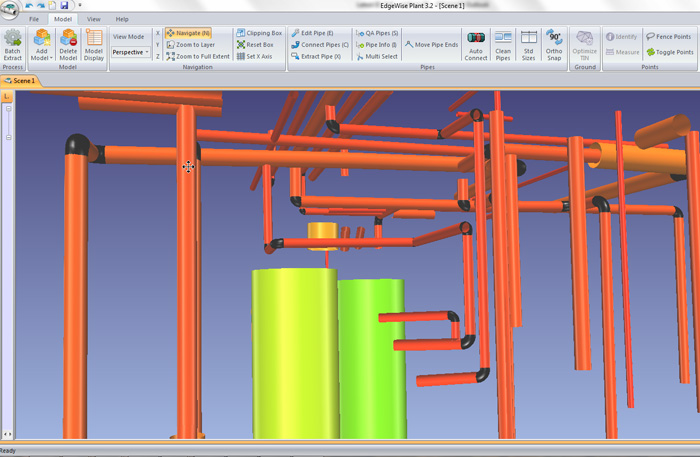Open the Std Sizes tool

click(x=529, y=45)
